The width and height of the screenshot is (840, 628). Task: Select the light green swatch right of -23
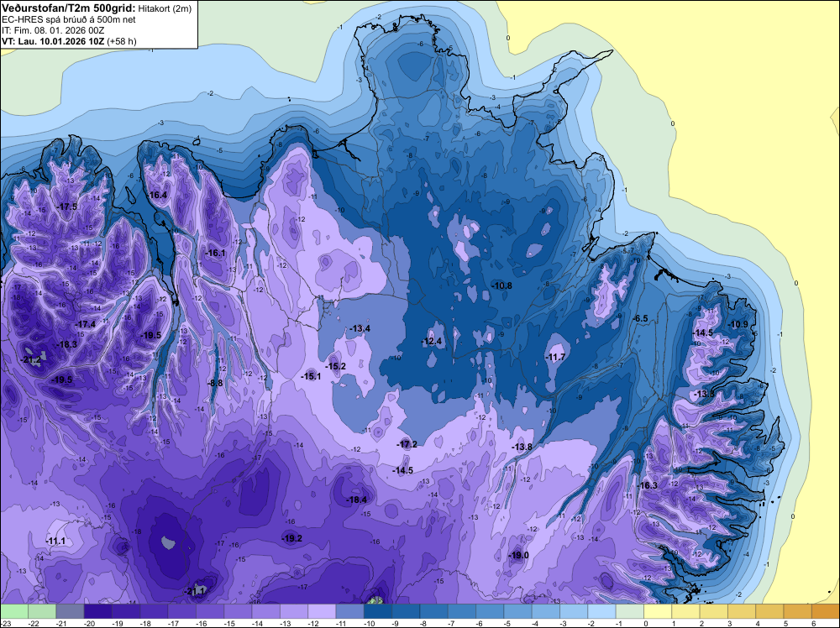tap(14, 611)
